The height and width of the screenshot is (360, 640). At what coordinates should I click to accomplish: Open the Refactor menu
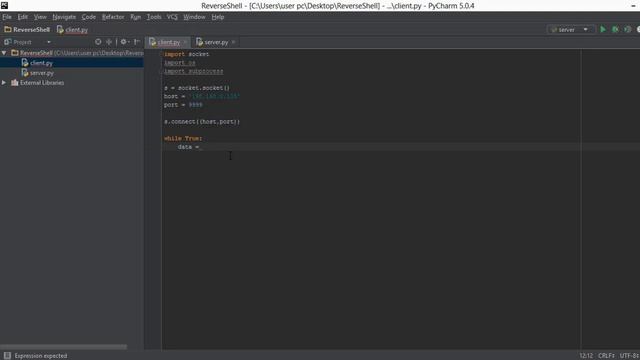pyautogui.click(x=113, y=17)
